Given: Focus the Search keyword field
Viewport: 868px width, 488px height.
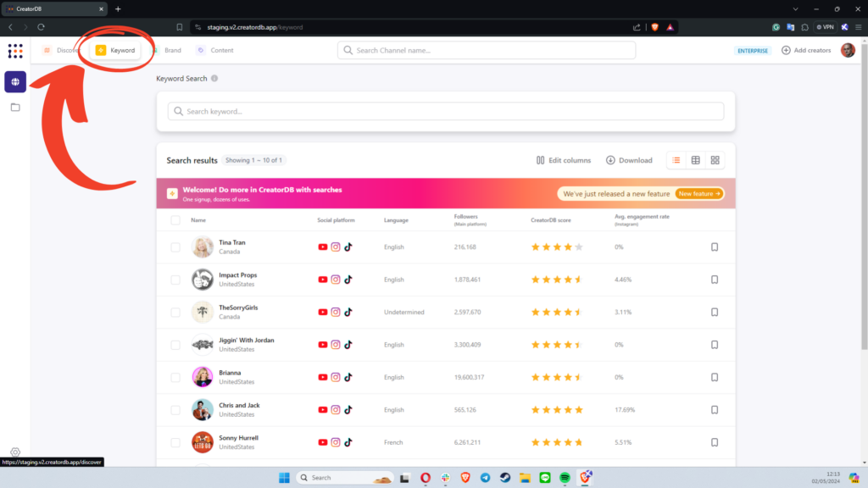Looking at the screenshot, I should click(446, 111).
